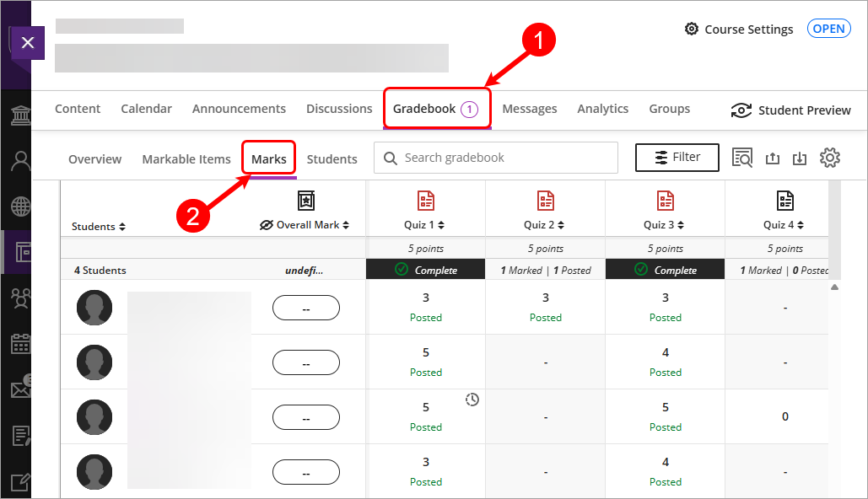Viewport: 868px width, 499px height.
Task: Click '4 Students' count row
Action: pyautogui.click(x=100, y=270)
